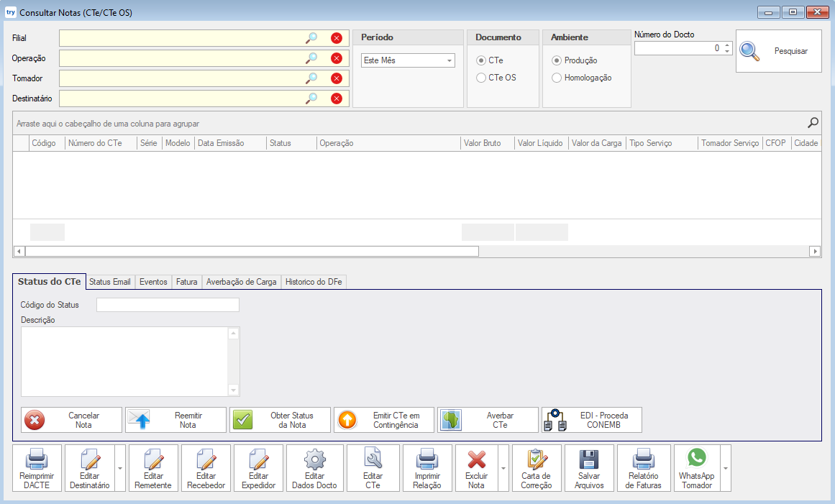Expand the Excluir Nota dropdown arrow
Image resolution: width=835 pixels, height=504 pixels.
[503, 468]
